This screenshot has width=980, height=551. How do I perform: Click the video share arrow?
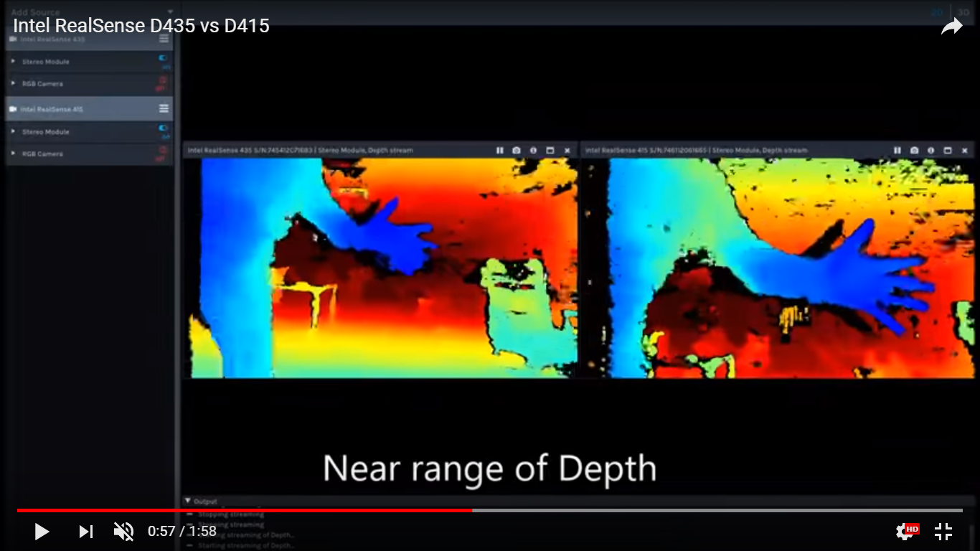[952, 24]
